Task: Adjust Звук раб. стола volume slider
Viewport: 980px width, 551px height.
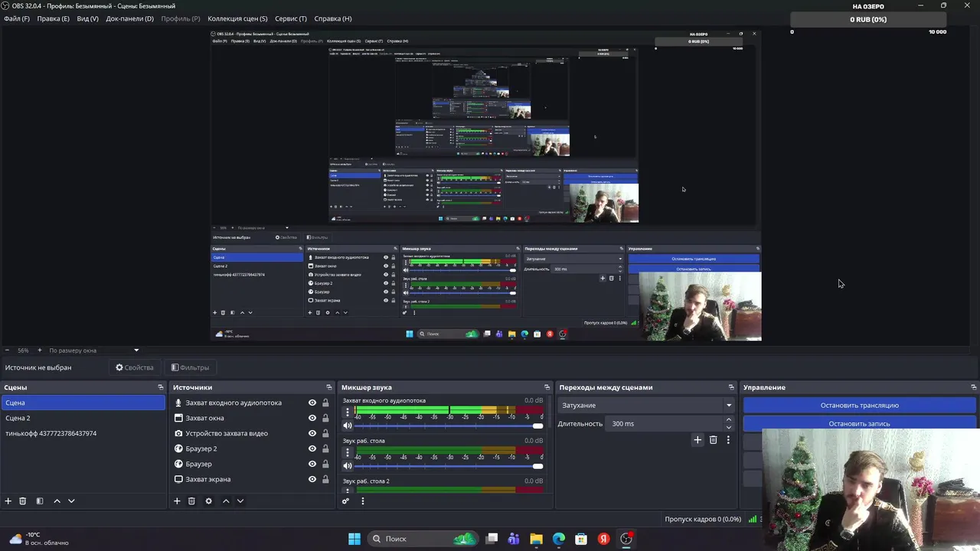Action: (449, 465)
